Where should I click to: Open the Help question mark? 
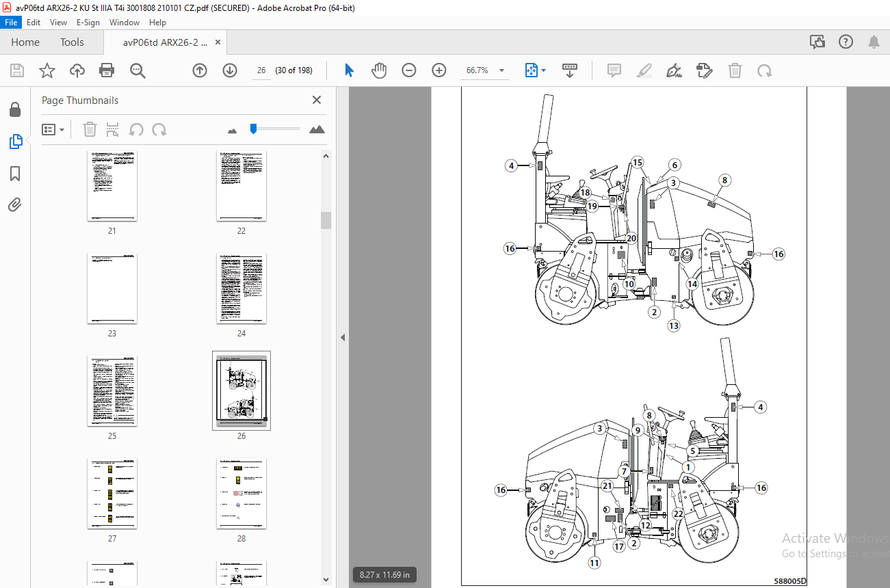[x=846, y=42]
